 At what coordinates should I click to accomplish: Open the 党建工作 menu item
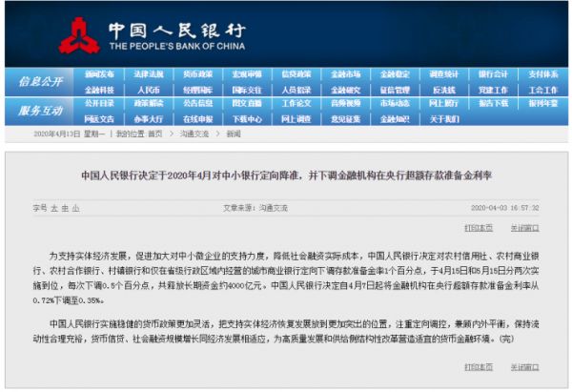(x=493, y=91)
